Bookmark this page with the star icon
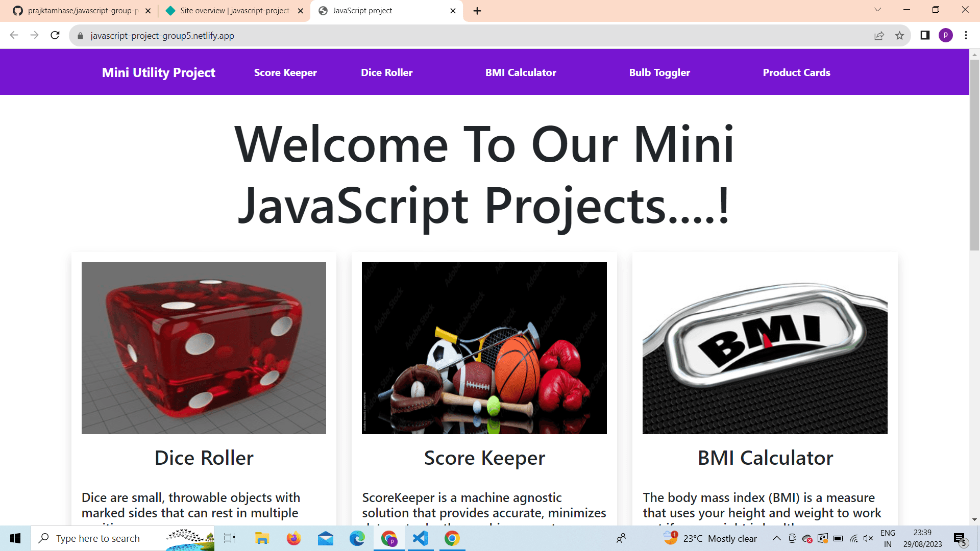Screen dimensions: 980x551 [x=899, y=35]
